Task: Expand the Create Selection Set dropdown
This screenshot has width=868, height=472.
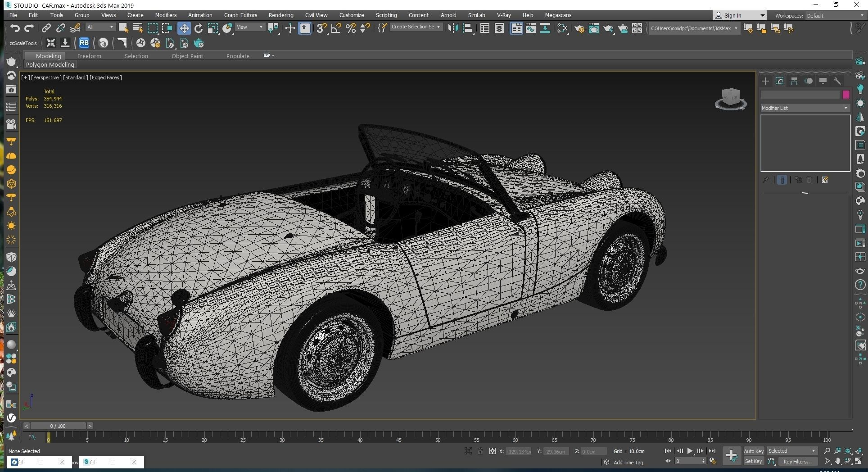Action: (416, 27)
